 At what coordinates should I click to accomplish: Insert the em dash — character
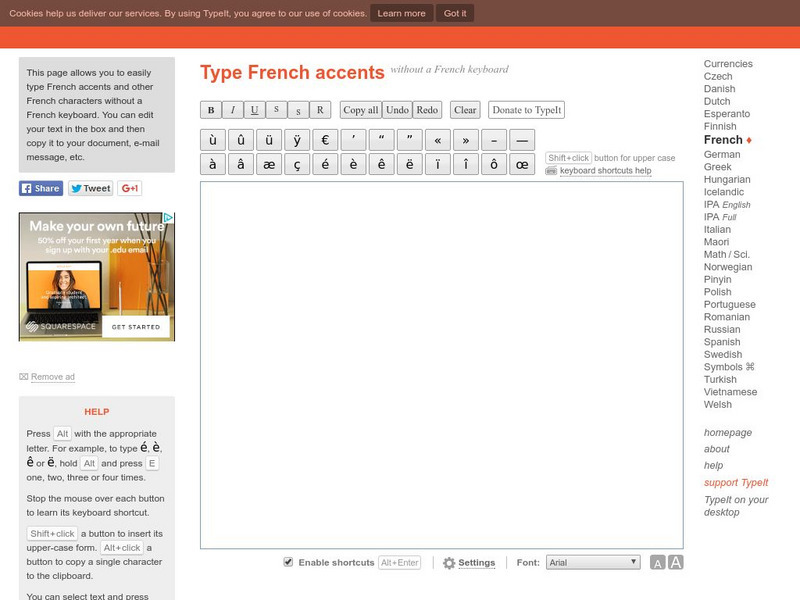[517, 139]
